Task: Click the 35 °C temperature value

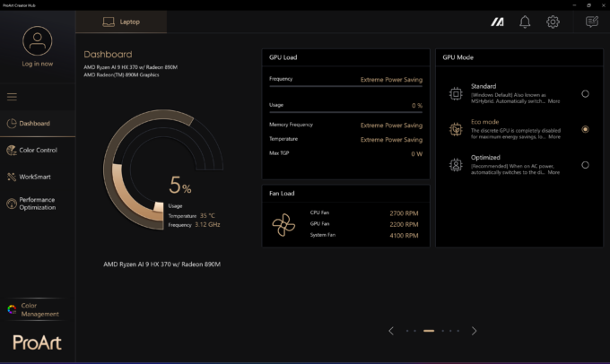Action: [207, 215]
